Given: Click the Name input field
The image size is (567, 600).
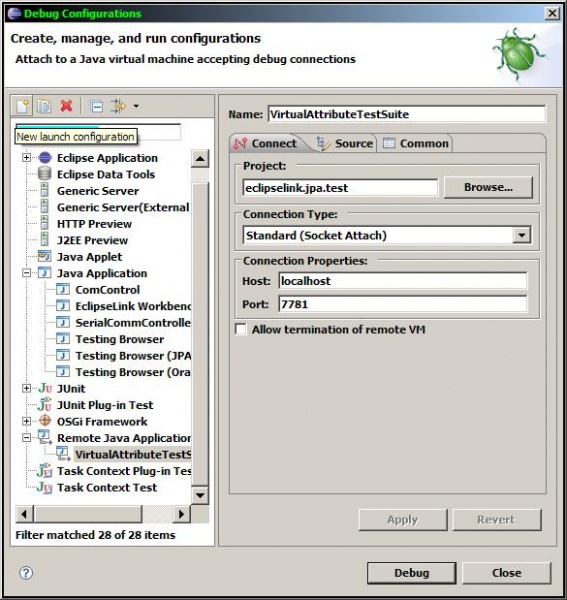Looking at the screenshot, I should tap(407, 114).
